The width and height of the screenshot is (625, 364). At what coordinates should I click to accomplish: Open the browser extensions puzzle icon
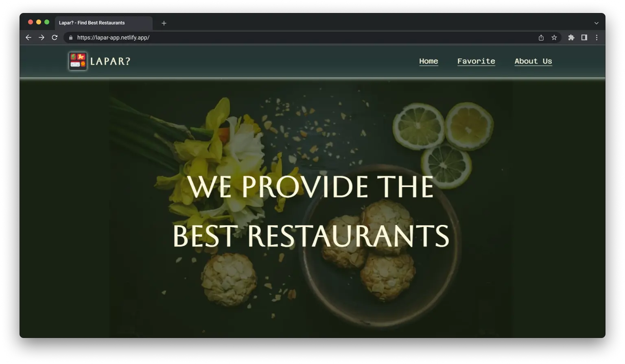coord(571,37)
